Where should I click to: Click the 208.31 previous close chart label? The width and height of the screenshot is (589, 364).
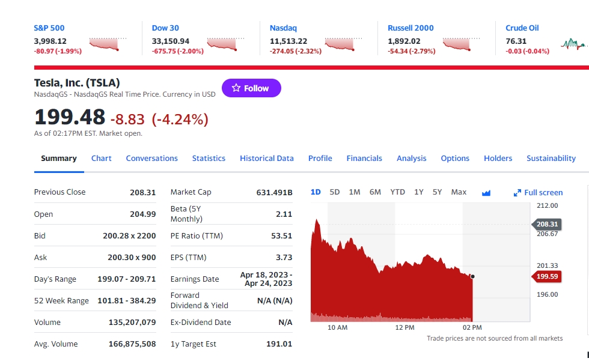coord(547,224)
